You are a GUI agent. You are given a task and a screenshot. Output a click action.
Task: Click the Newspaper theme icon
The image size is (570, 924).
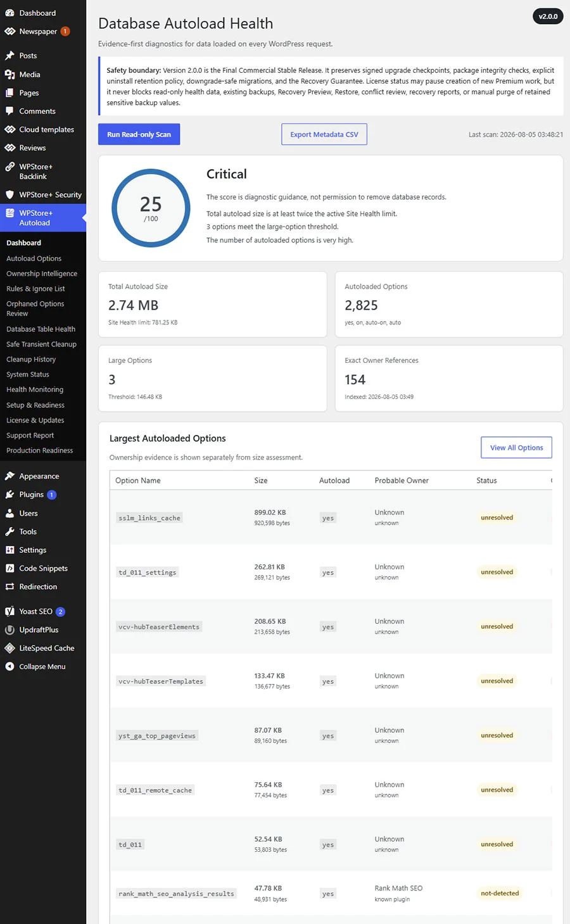9,31
